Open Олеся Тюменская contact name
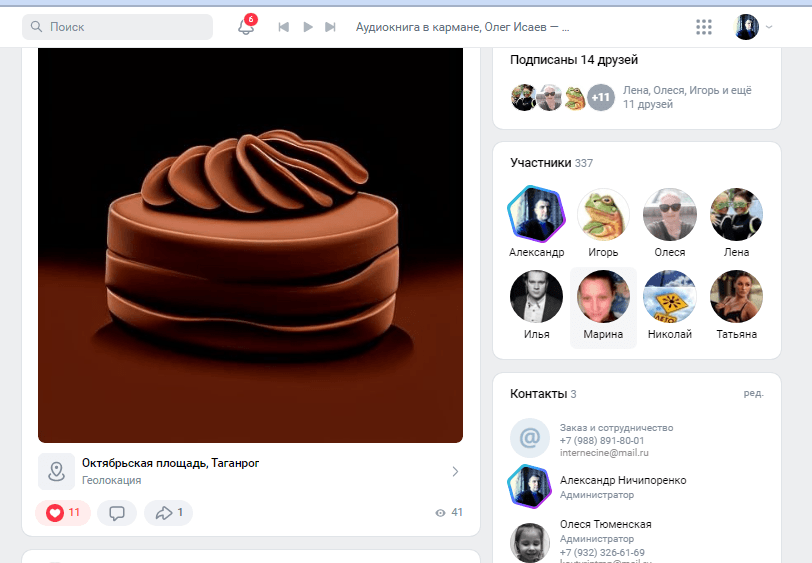 tap(605, 525)
